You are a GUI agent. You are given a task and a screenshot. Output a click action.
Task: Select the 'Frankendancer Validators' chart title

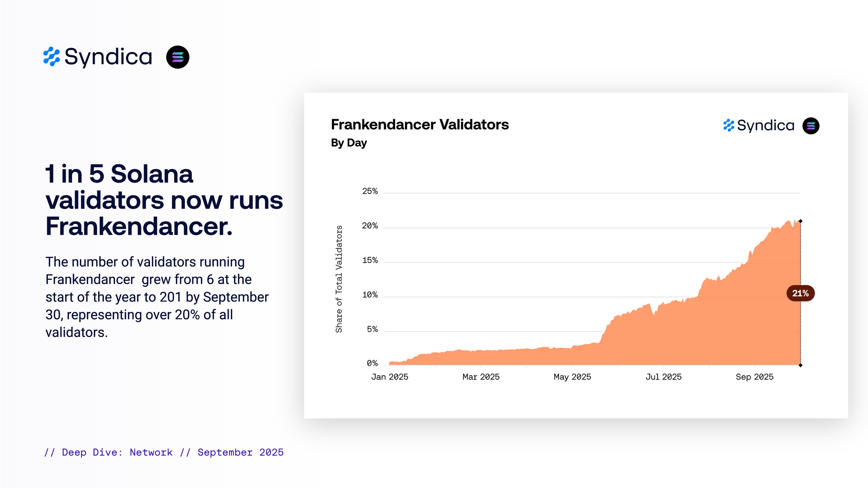point(420,124)
